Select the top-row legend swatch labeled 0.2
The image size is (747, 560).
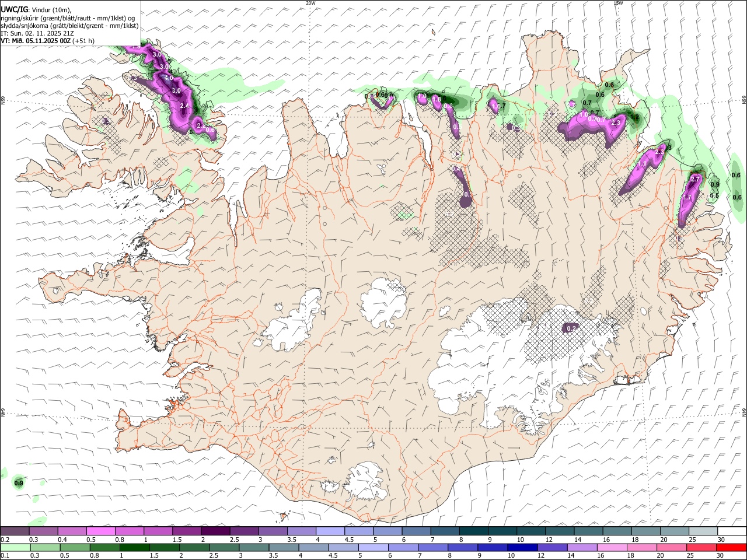15,531
